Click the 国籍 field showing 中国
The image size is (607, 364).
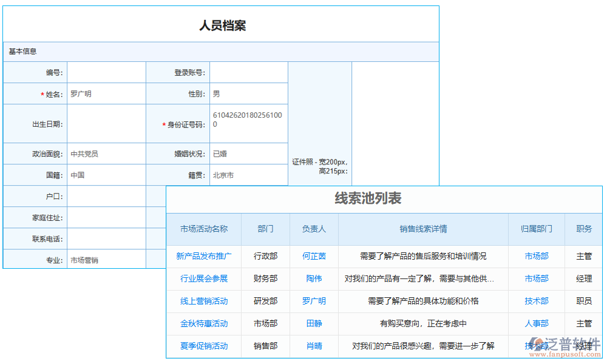(106, 175)
